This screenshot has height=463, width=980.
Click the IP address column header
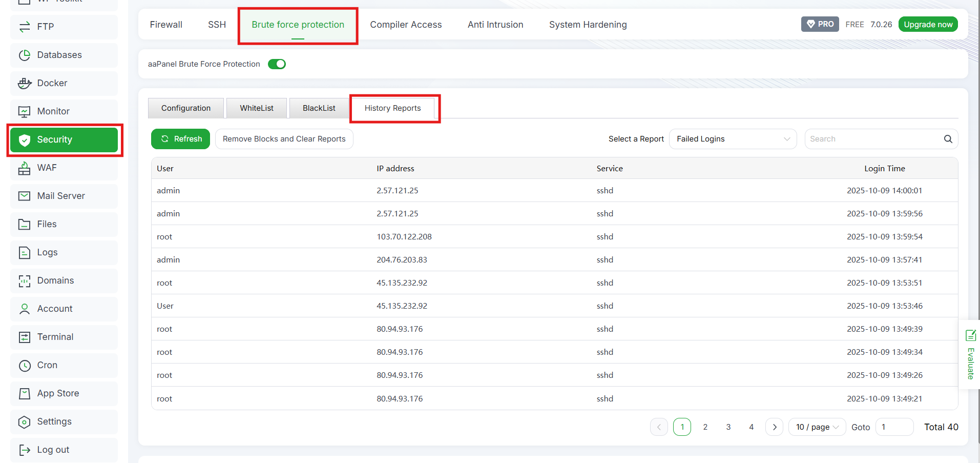coord(395,169)
